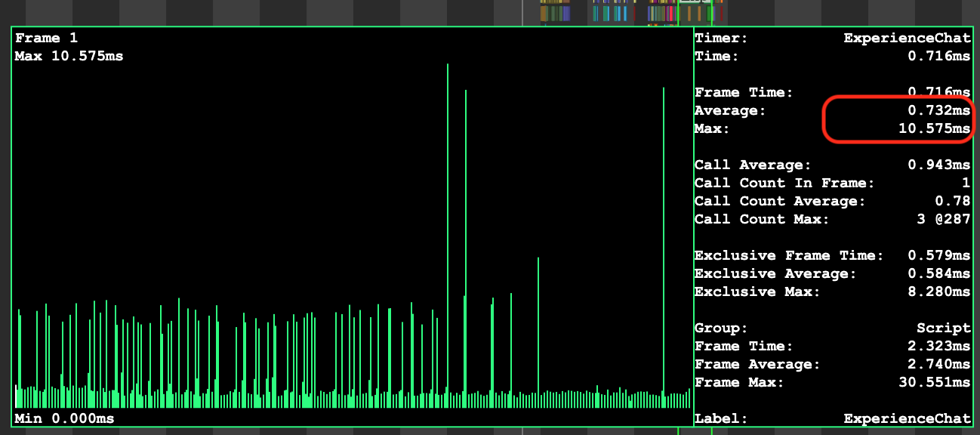Image resolution: width=980 pixels, height=435 pixels.
Task: Click the "Label:" field name
Action: [x=721, y=418]
